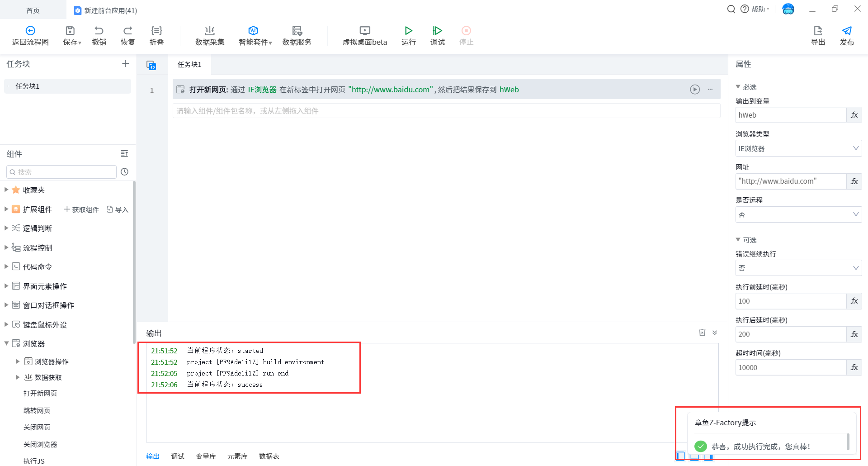Open the 浏览器类型 dropdown
Screen dimensions: 868x466
798,148
